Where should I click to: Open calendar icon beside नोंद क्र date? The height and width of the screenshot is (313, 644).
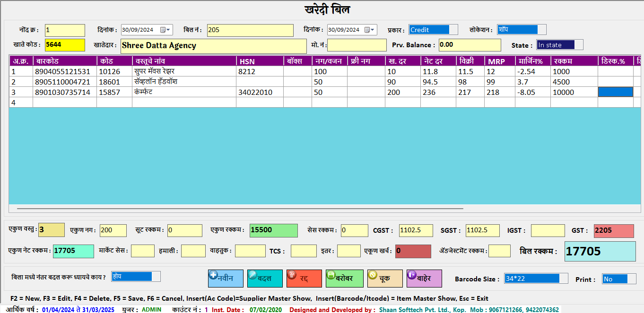coord(163,30)
